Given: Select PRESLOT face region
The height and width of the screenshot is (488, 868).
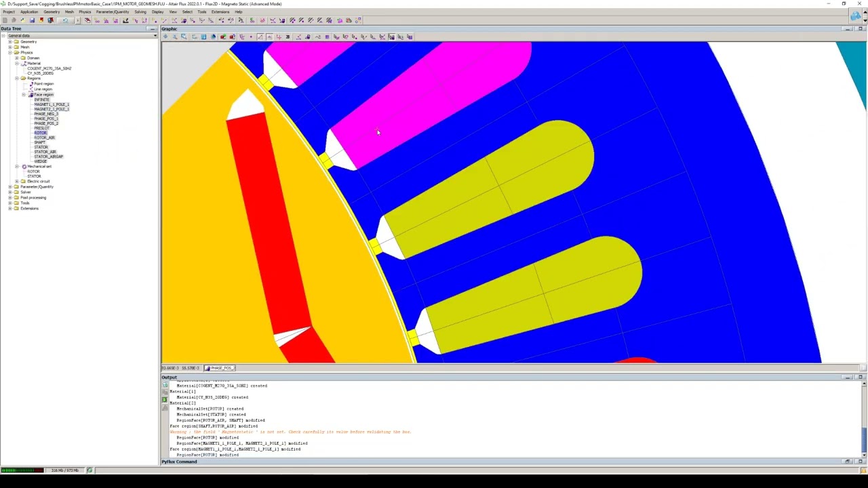Looking at the screenshot, I should click(41, 128).
